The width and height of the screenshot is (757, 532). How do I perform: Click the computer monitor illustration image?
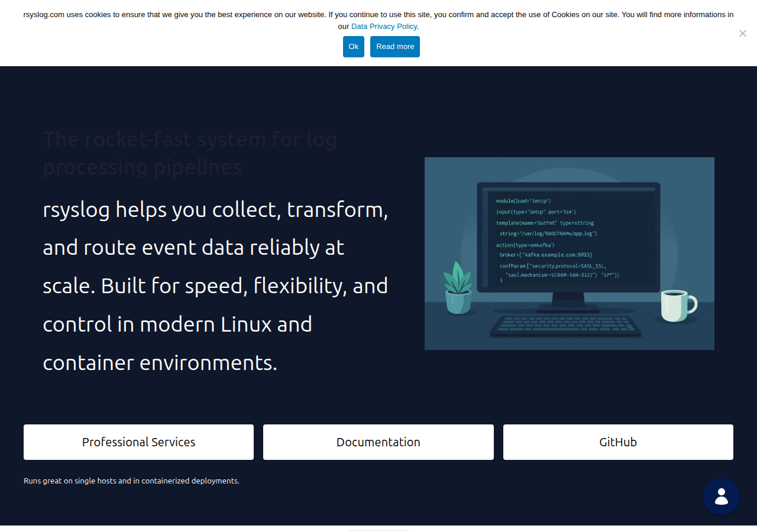(x=570, y=254)
